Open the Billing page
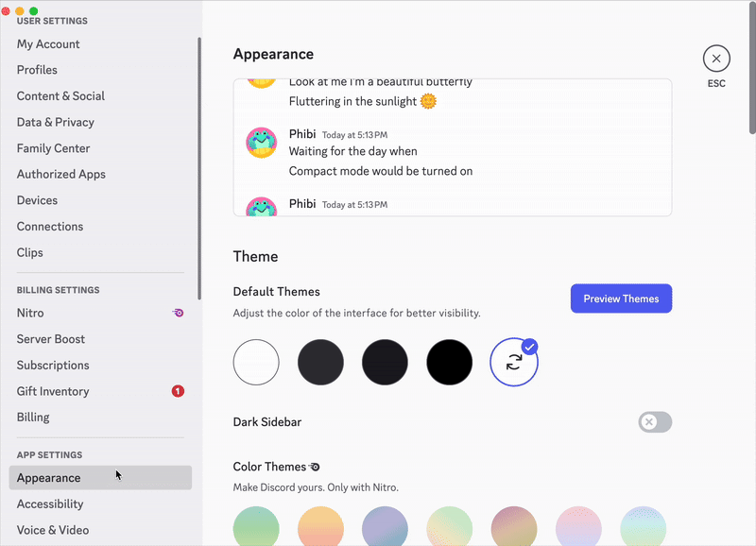The height and width of the screenshot is (546, 756). point(100,417)
